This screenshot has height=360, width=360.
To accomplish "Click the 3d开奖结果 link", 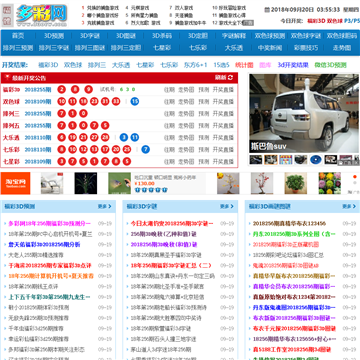I will (x=293, y=65).
